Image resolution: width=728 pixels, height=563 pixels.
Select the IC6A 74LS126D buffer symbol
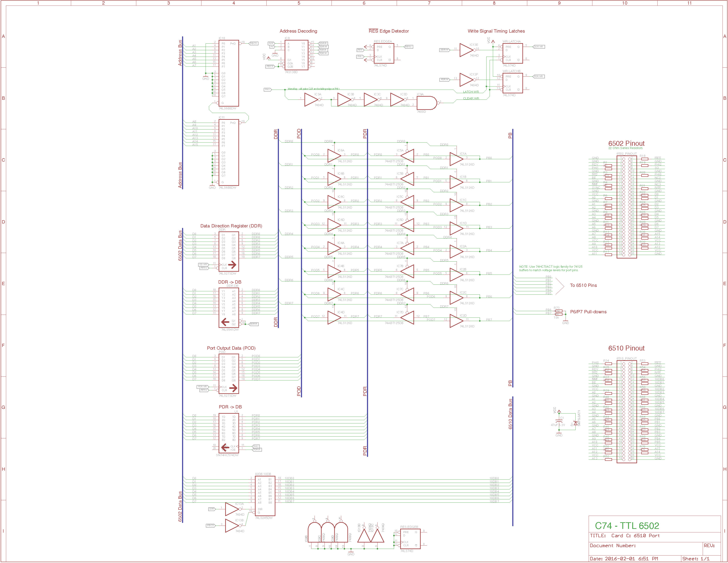click(x=333, y=156)
